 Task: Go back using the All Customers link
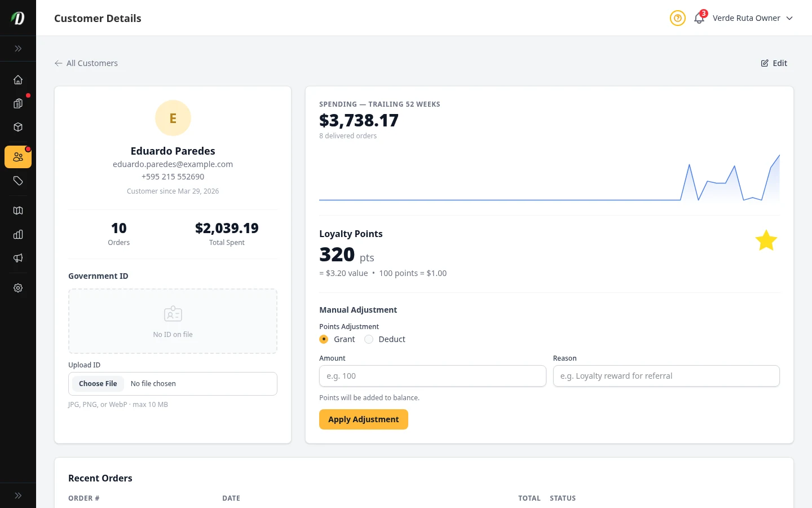pos(86,63)
